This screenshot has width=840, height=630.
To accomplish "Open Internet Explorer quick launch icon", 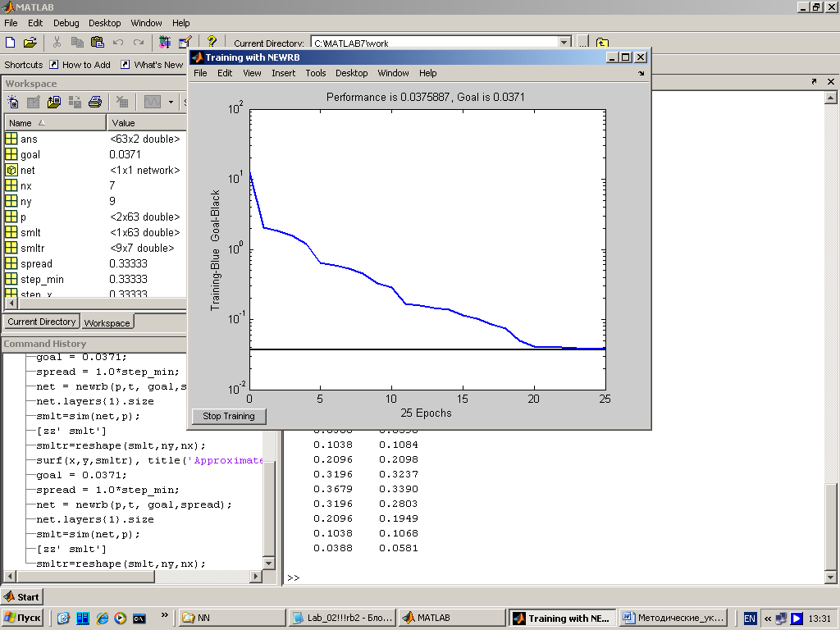I will click(x=102, y=619).
